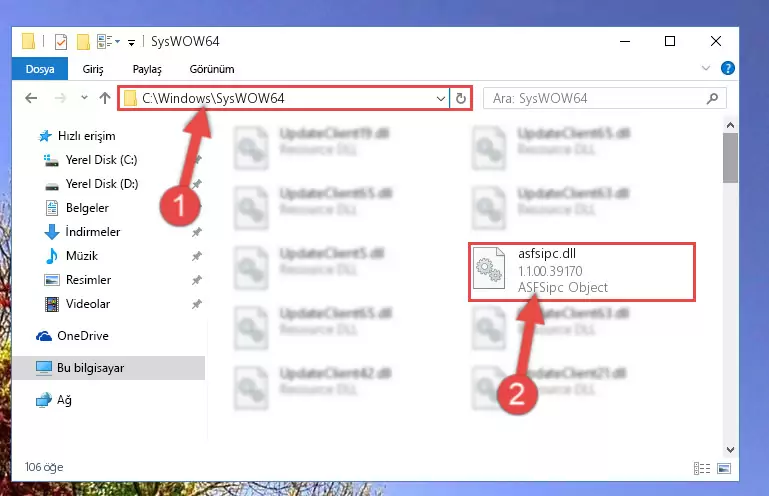Click the pin icon next to Yerel Disk (D:)
Screen dimensions: 769x496
(197, 184)
